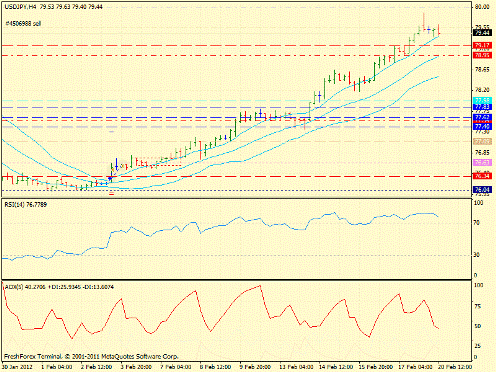Image resolution: width=496 pixels, height=372 pixels.
Task: Click the cyan price level label 77.98
Action: tap(482, 100)
